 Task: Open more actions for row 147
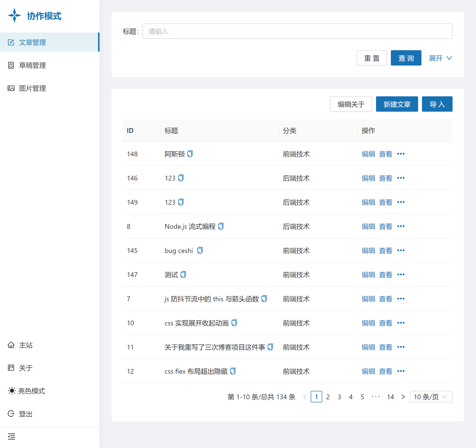point(401,275)
